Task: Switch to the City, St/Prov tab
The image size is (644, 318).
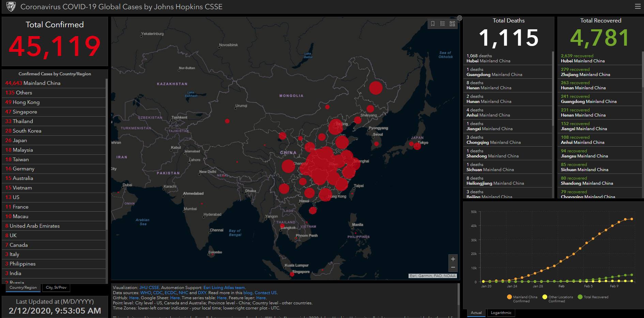Action: pos(56,288)
